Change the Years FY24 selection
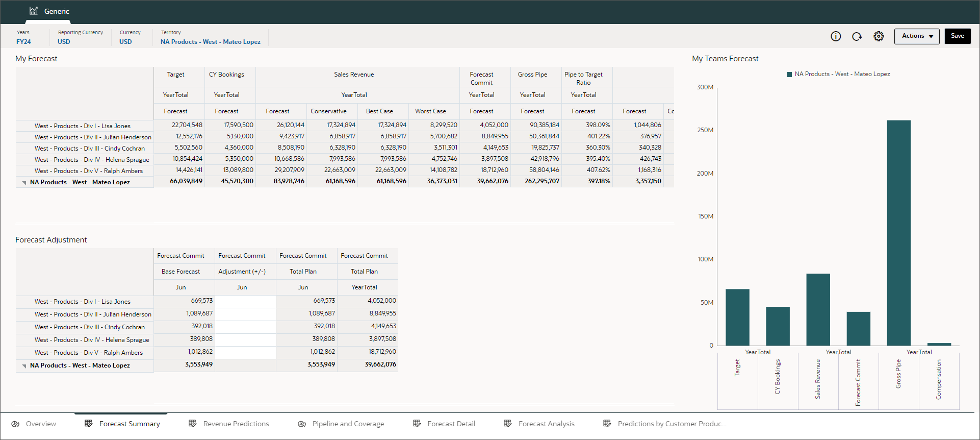 23,42
